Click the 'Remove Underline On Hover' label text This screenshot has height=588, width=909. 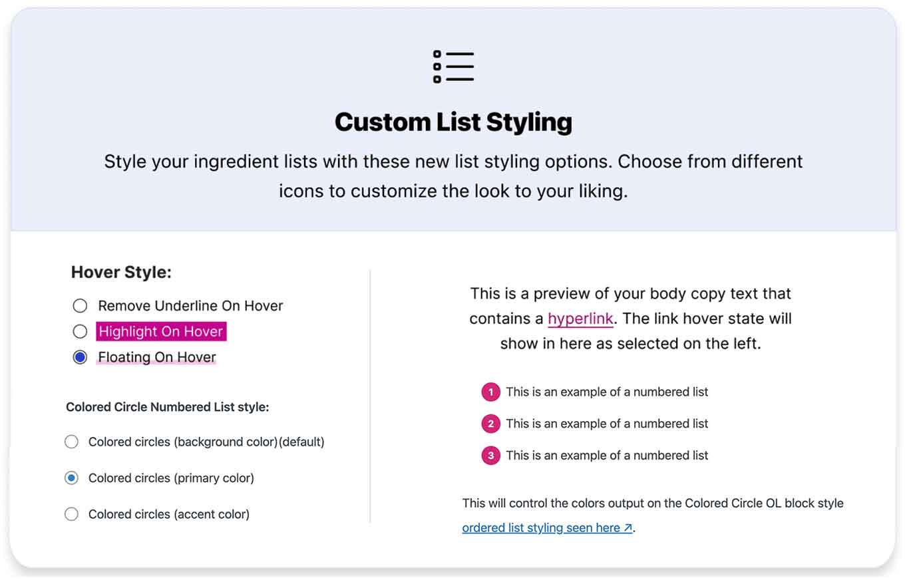coord(190,306)
